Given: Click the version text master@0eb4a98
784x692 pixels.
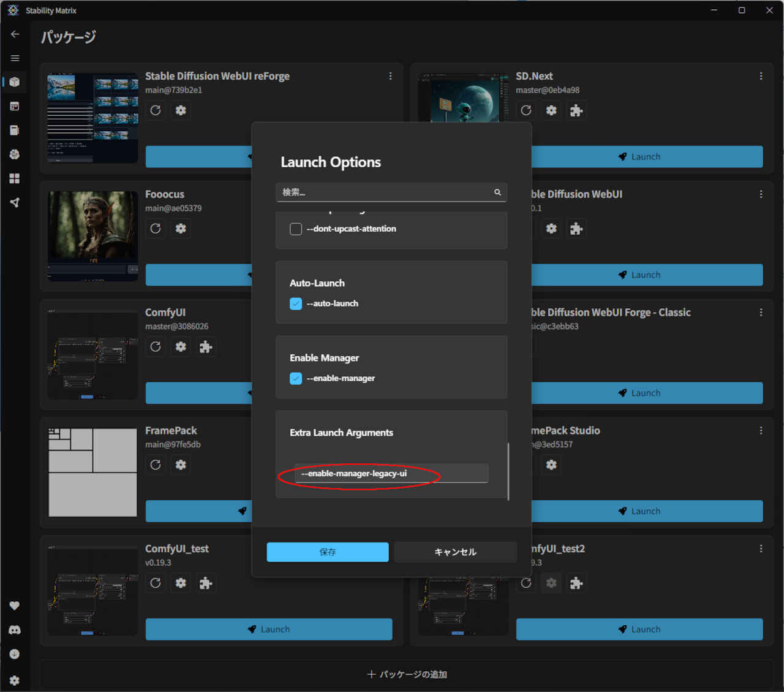Looking at the screenshot, I should 548,90.
